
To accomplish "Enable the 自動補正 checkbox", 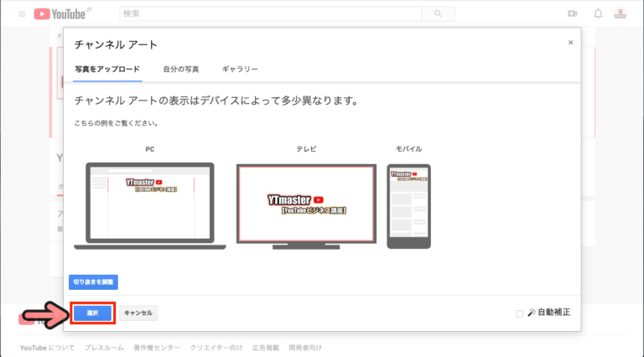I will pyautogui.click(x=520, y=313).
